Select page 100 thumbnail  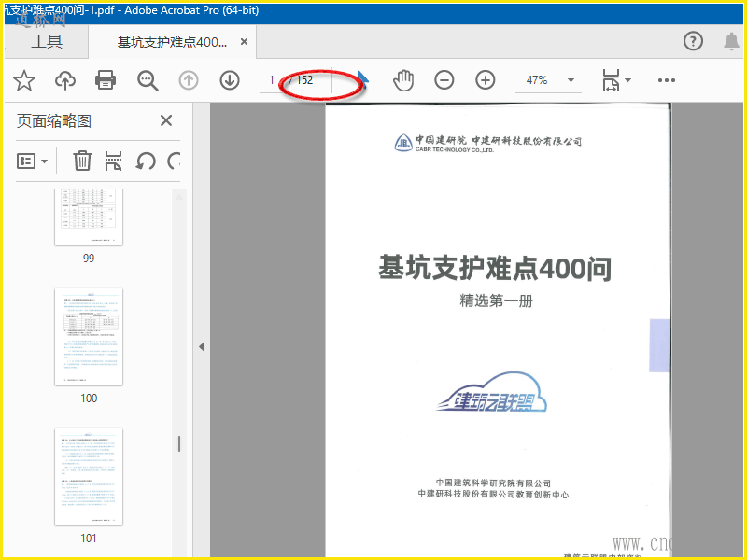click(89, 337)
